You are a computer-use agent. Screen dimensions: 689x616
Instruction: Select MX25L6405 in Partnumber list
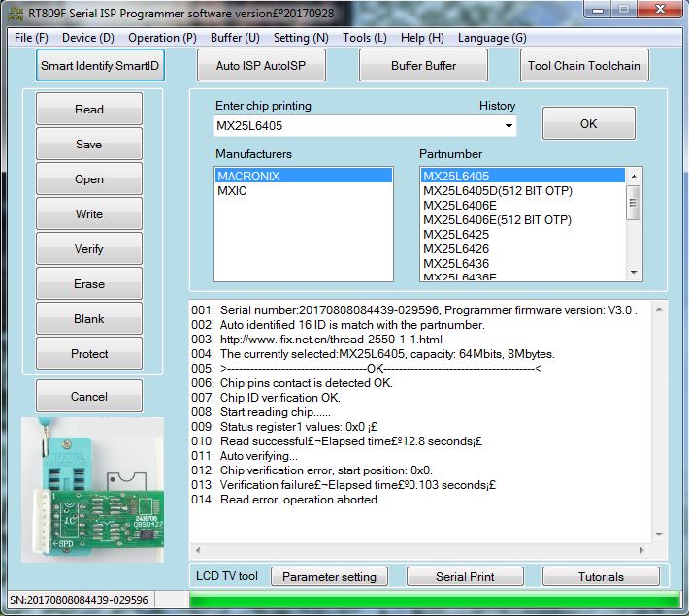pyautogui.click(x=523, y=177)
